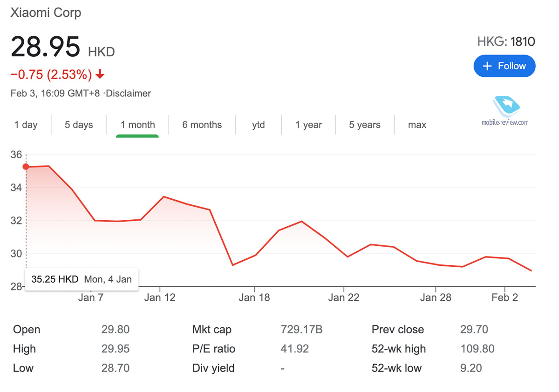Click the 52-wk high value 109.80

coord(477,349)
